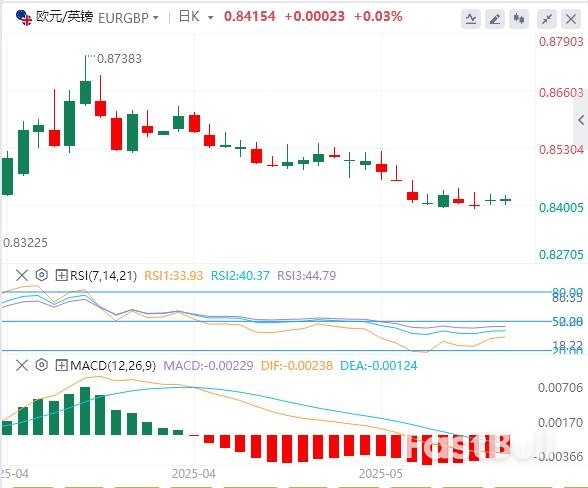Click the +0.03% change percentage

pyautogui.click(x=378, y=17)
